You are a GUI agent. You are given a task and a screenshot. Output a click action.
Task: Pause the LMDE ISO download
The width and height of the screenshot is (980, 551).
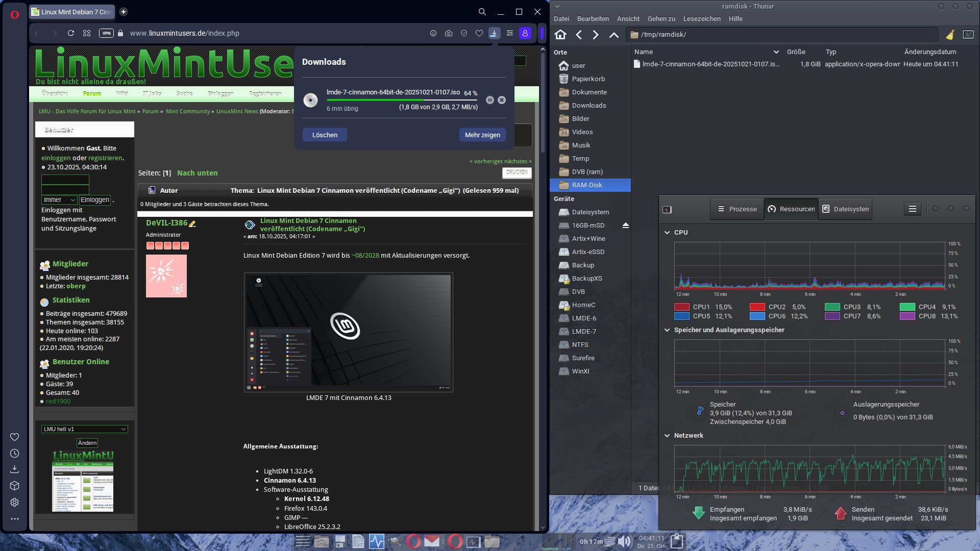click(489, 100)
